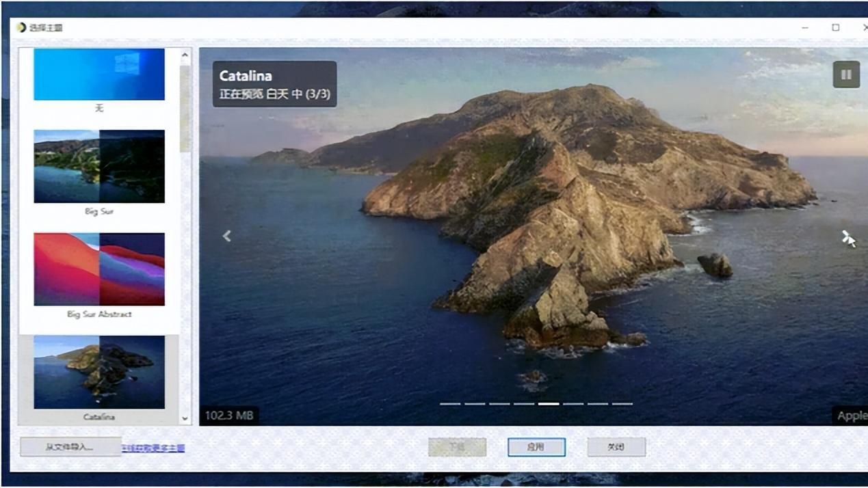Click the app icon in title bar
This screenshot has height=488, width=868.
[21, 27]
